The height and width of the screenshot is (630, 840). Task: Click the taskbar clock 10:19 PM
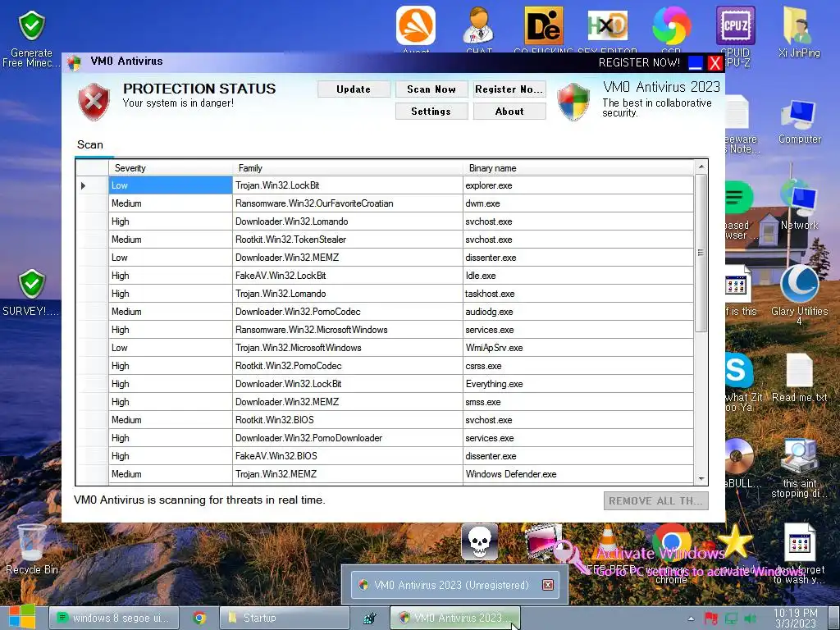coord(796,619)
